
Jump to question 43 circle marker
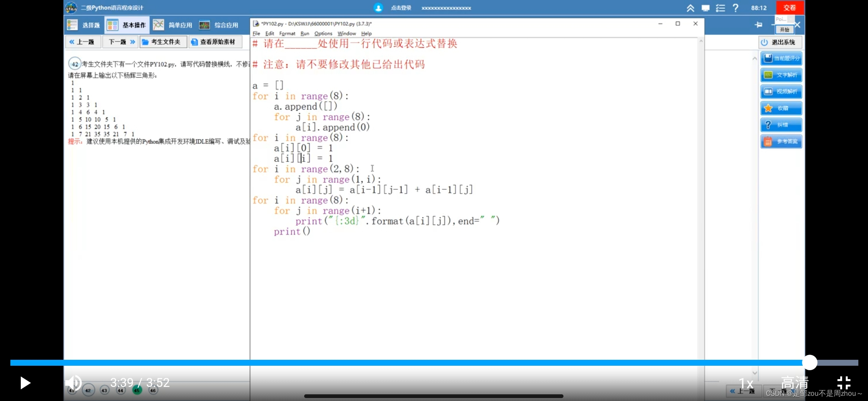tap(104, 390)
